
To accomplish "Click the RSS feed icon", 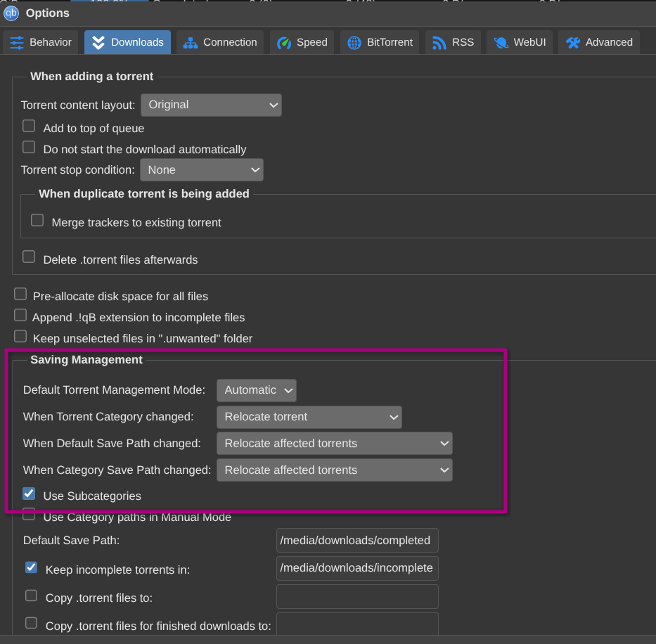I will tap(439, 42).
